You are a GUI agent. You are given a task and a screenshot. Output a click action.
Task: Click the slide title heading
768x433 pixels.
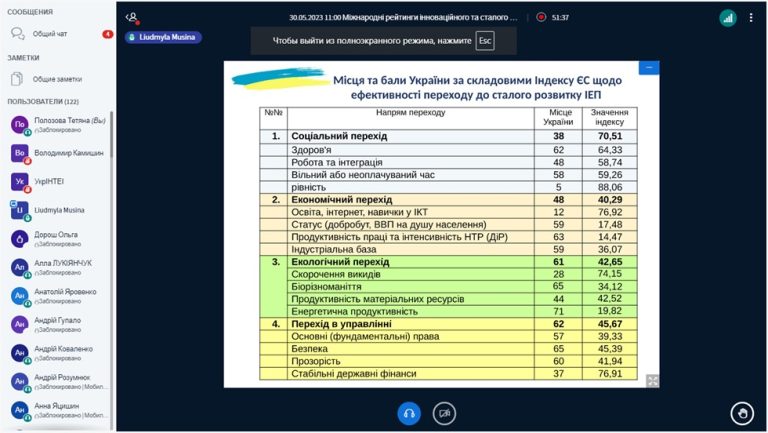[x=477, y=87]
